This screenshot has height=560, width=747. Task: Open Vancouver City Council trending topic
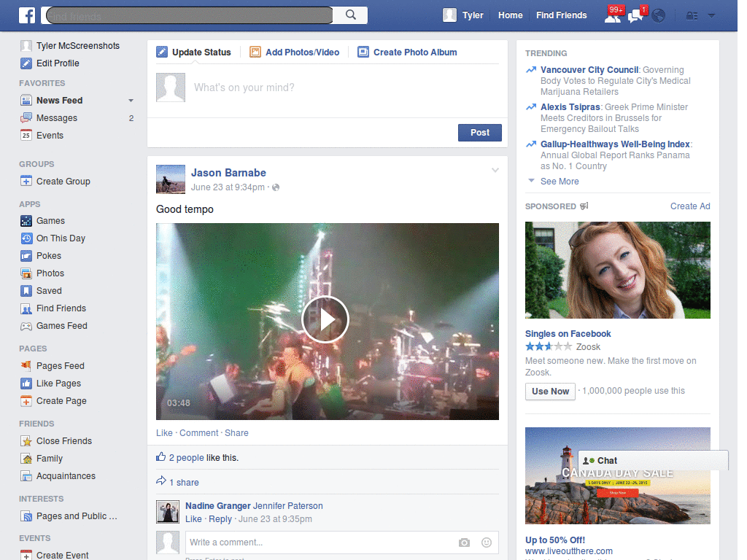click(589, 70)
